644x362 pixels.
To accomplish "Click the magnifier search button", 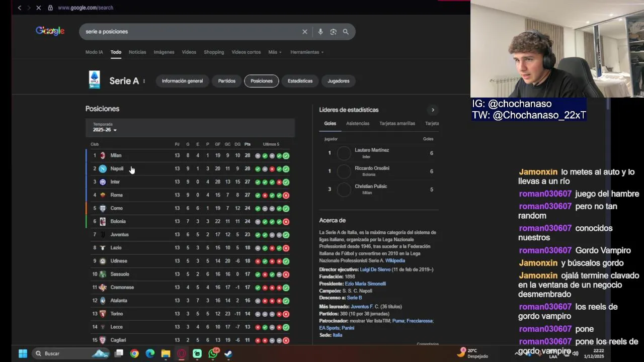I will coord(346,32).
